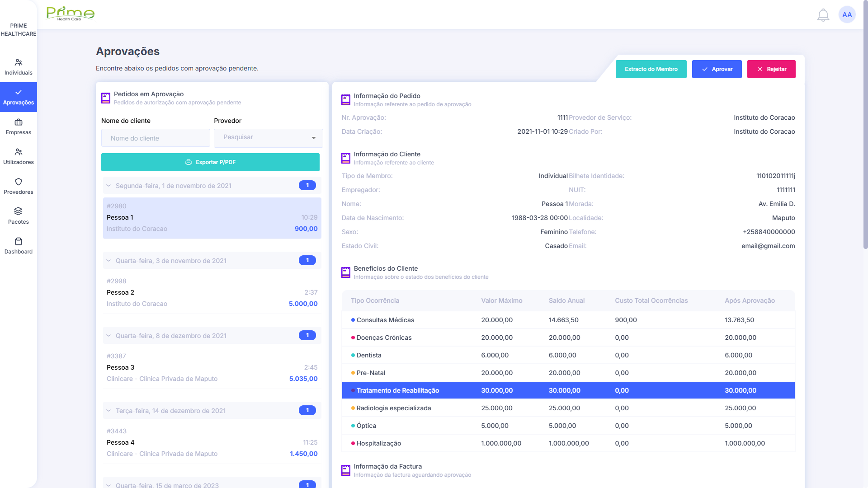The image size is (868, 488).
Task: Go to the Empresas menu label
Action: pos(19,132)
